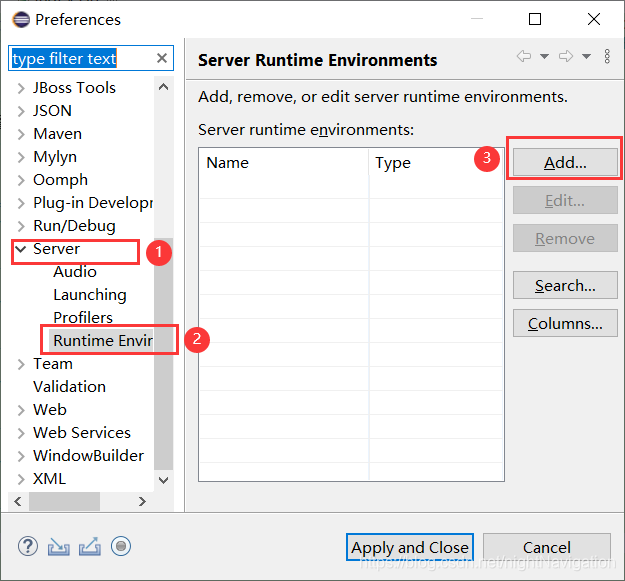Click the Cancel button
This screenshot has height=581, width=625.
pyautogui.click(x=546, y=547)
